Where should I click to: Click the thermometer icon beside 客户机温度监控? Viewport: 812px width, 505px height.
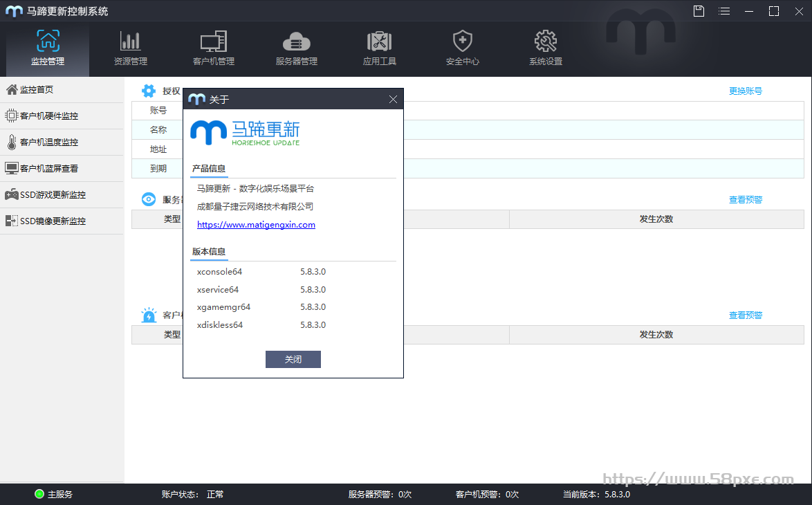pos(11,142)
